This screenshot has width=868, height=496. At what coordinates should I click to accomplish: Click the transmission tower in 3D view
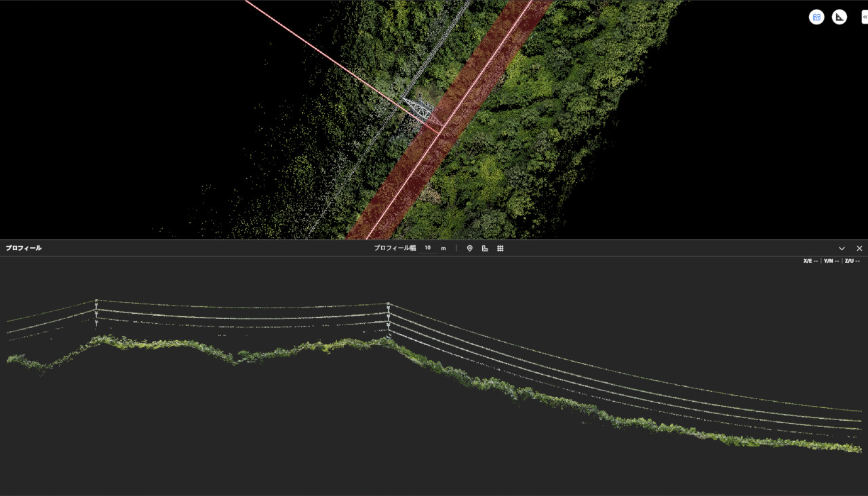click(x=419, y=108)
